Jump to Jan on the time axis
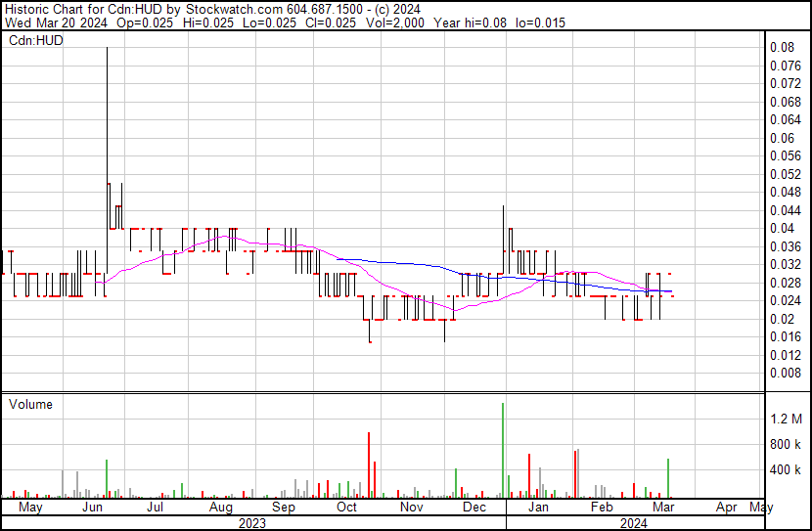This screenshot has height=531, width=812. (538, 509)
